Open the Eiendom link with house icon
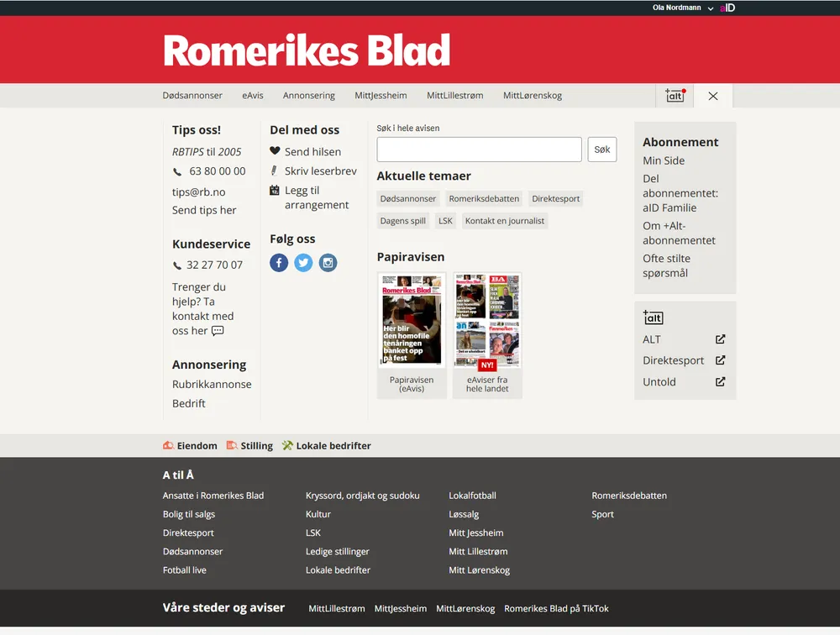 (x=190, y=446)
